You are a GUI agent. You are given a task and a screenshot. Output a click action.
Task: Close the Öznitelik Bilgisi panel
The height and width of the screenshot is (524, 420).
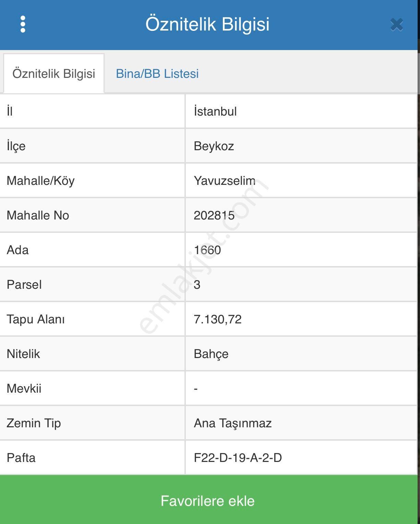point(396,25)
